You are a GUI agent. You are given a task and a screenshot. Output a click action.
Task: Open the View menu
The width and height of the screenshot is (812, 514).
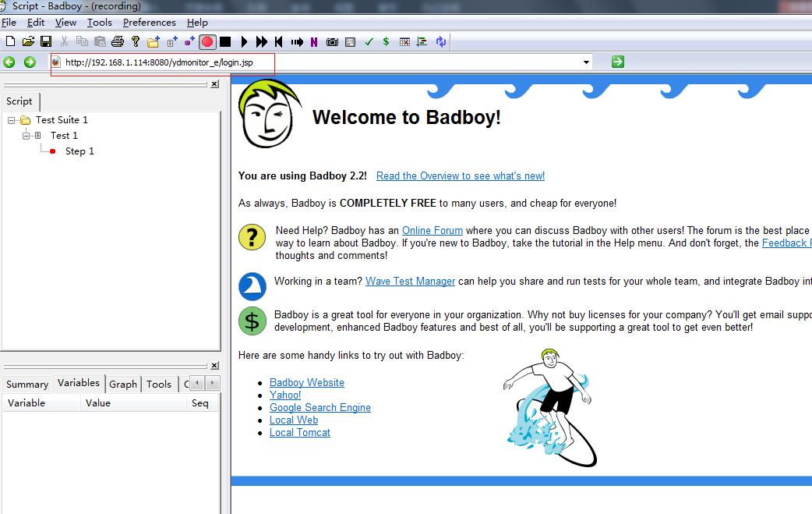(65, 23)
